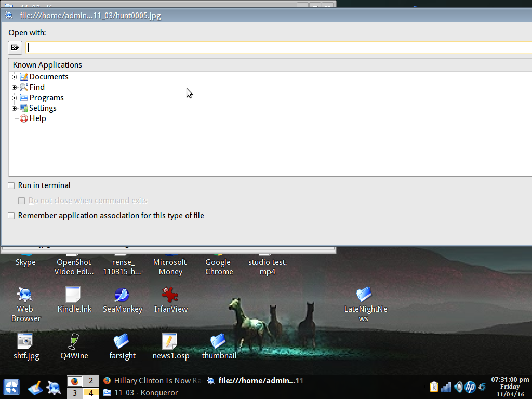Launch SeaMonkey from the desktop
This screenshot has height=399, width=532.
click(122, 295)
